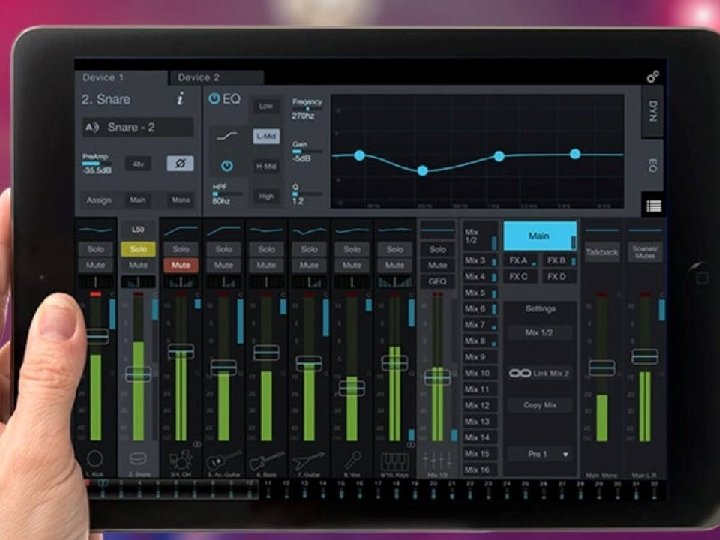Tap the OH drum kit icon

[x=180, y=459]
